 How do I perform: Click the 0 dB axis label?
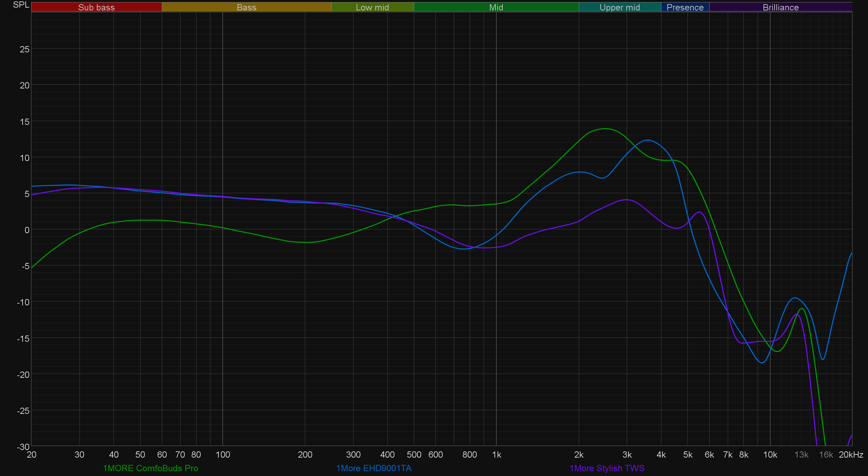pyautogui.click(x=27, y=230)
